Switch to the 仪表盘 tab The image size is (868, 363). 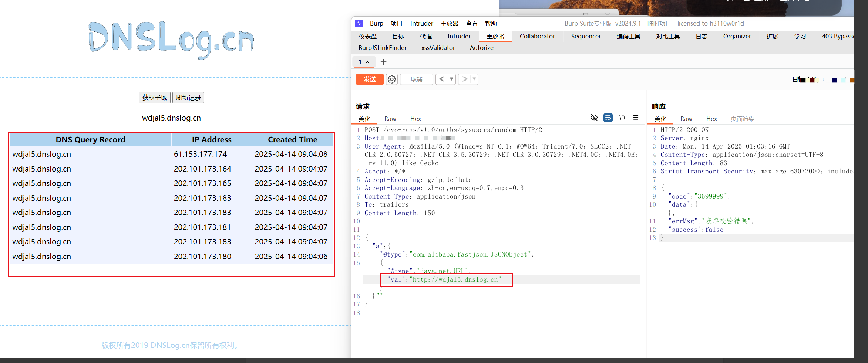(367, 36)
